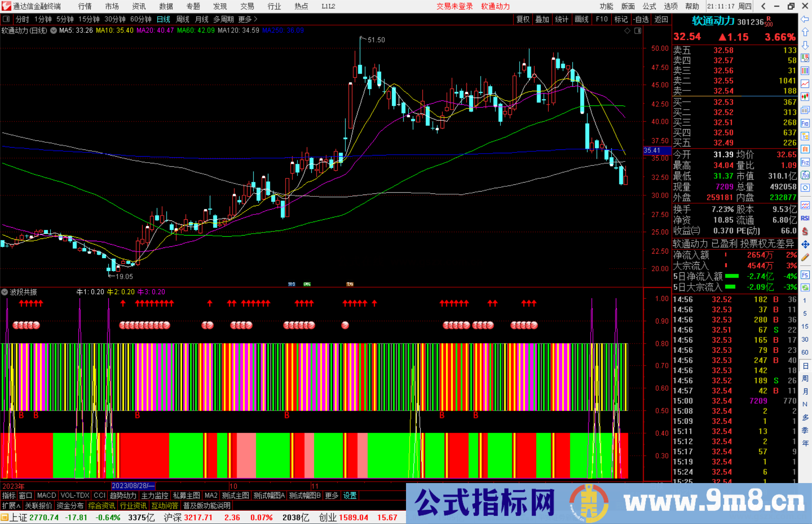Open the formula editor f(x) icon
This screenshot has height=524, width=812.
click(x=805, y=175)
